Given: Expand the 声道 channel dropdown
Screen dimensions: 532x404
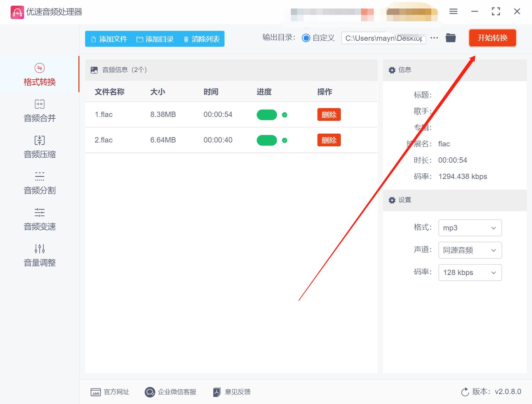Looking at the screenshot, I should click(470, 250).
